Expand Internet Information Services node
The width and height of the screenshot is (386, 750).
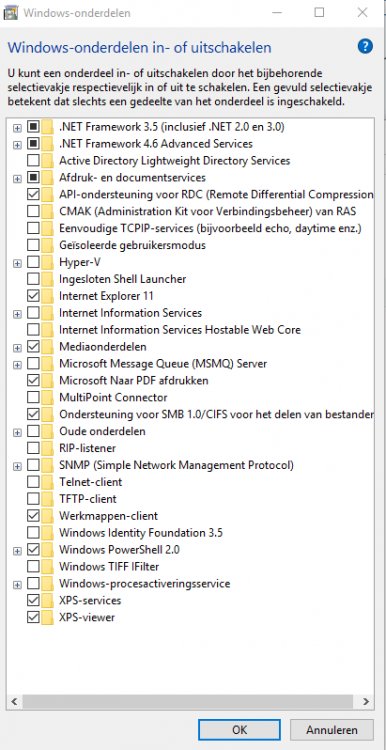pyautogui.click(x=17, y=314)
